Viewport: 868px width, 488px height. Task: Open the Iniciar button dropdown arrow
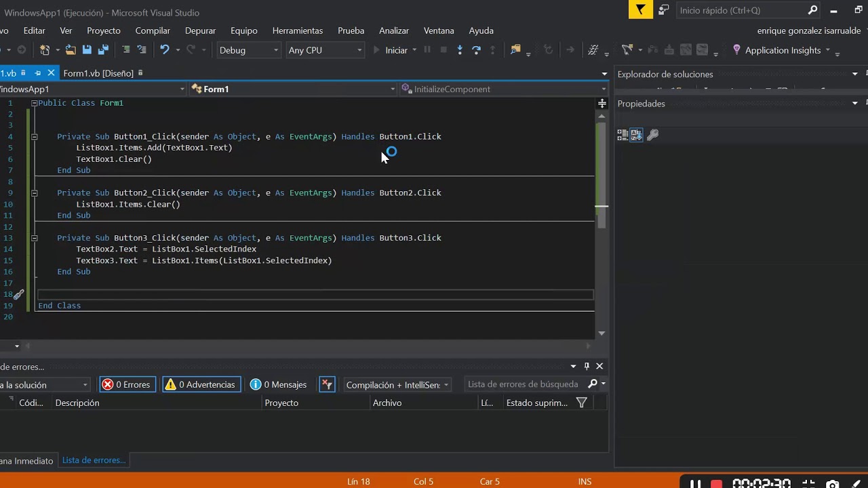pos(414,50)
